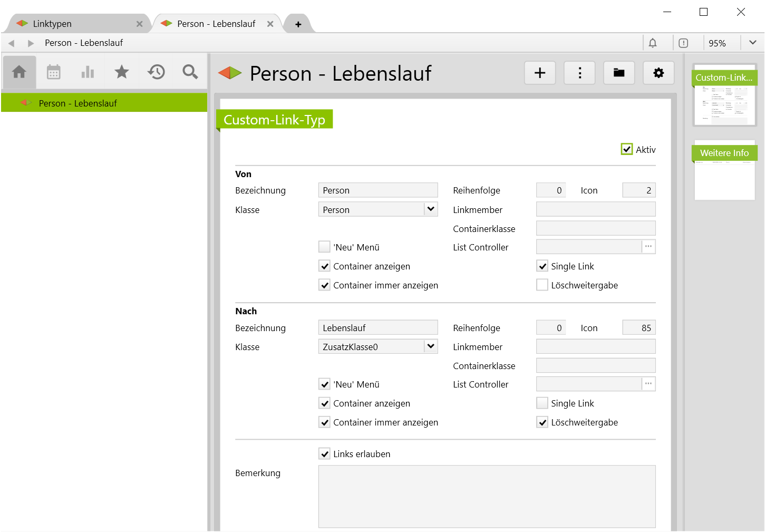The height and width of the screenshot is (532, 765).
Task: Open the three-dot more options menu
Action: (579, 73)
